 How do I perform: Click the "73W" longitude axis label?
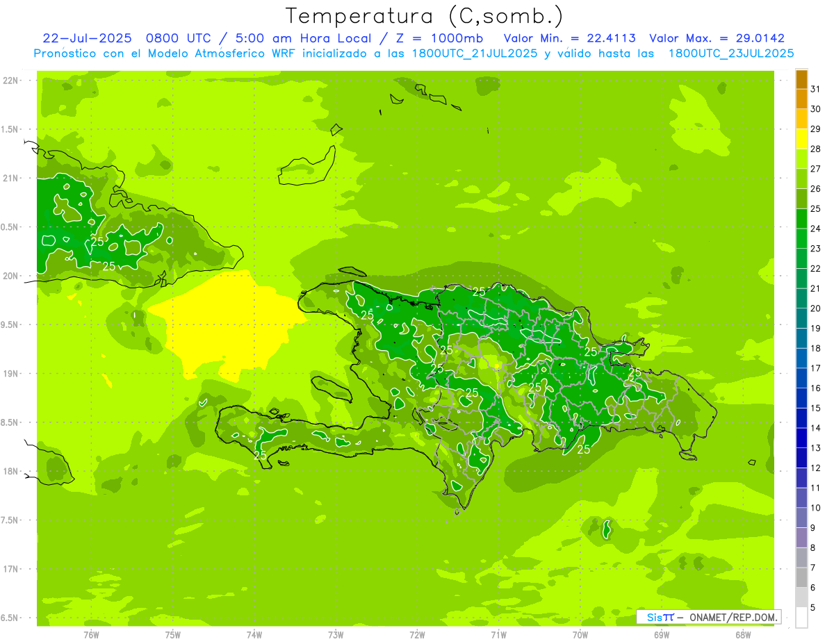pos(336,635)
